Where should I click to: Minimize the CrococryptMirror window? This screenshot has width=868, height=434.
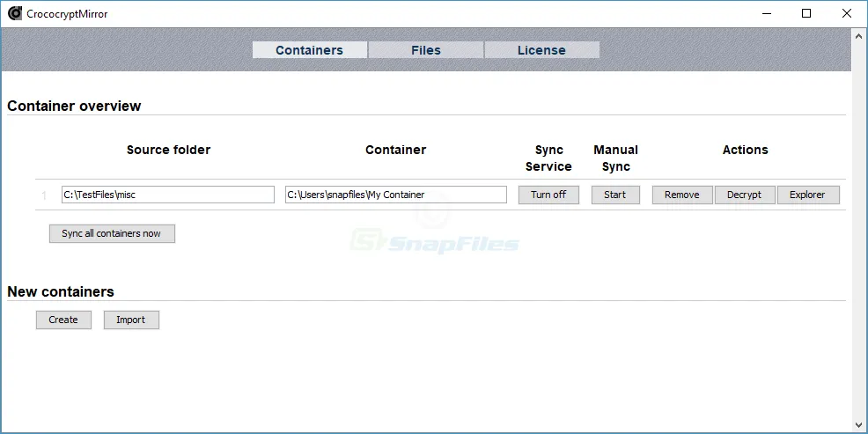coord(766,13)
